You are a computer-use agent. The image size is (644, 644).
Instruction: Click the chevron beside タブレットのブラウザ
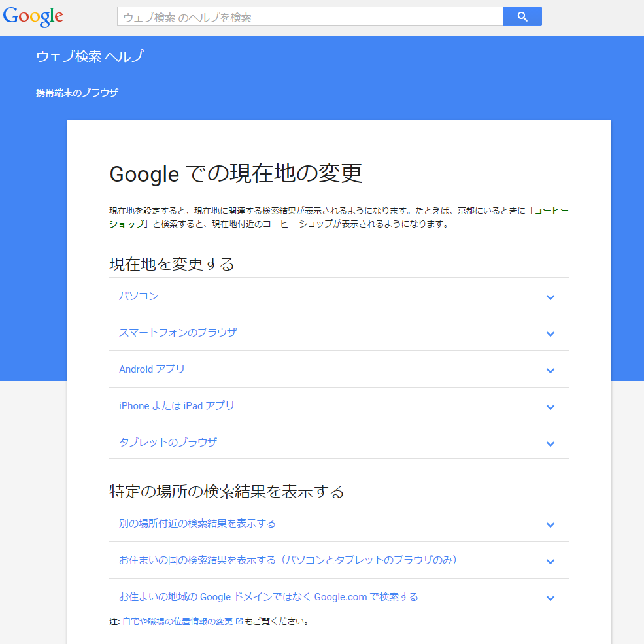pos(551,443)
